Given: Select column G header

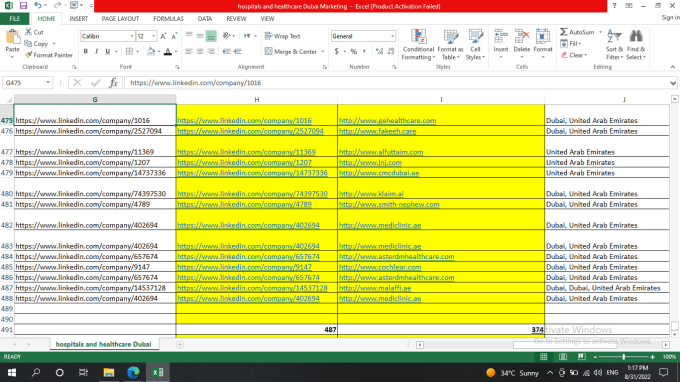Looking at the screenshot, I should point(95,100).
